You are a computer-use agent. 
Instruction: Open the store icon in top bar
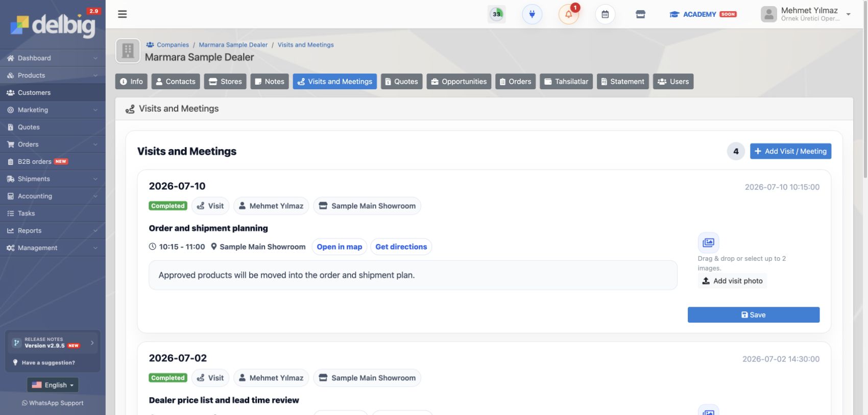[640, 14]
